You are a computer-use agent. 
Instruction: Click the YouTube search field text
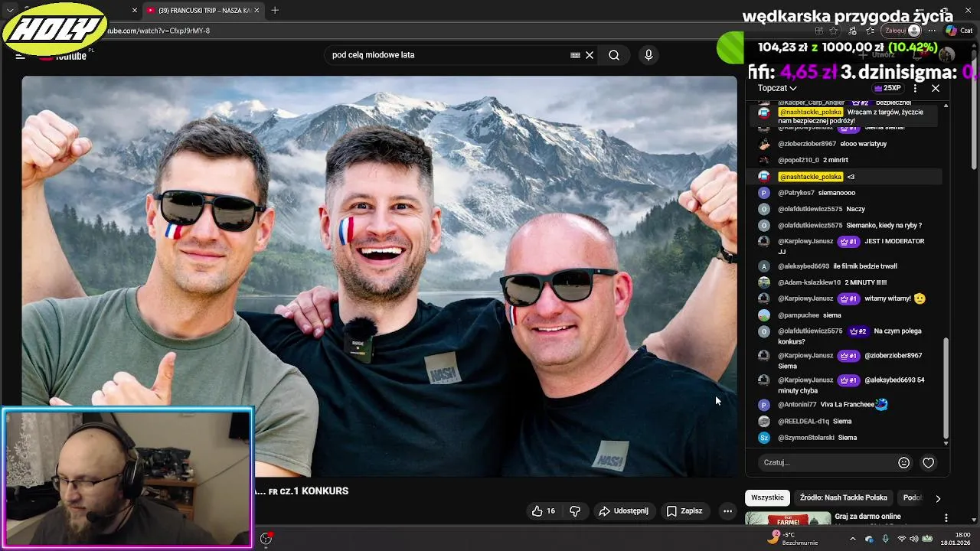373,55
